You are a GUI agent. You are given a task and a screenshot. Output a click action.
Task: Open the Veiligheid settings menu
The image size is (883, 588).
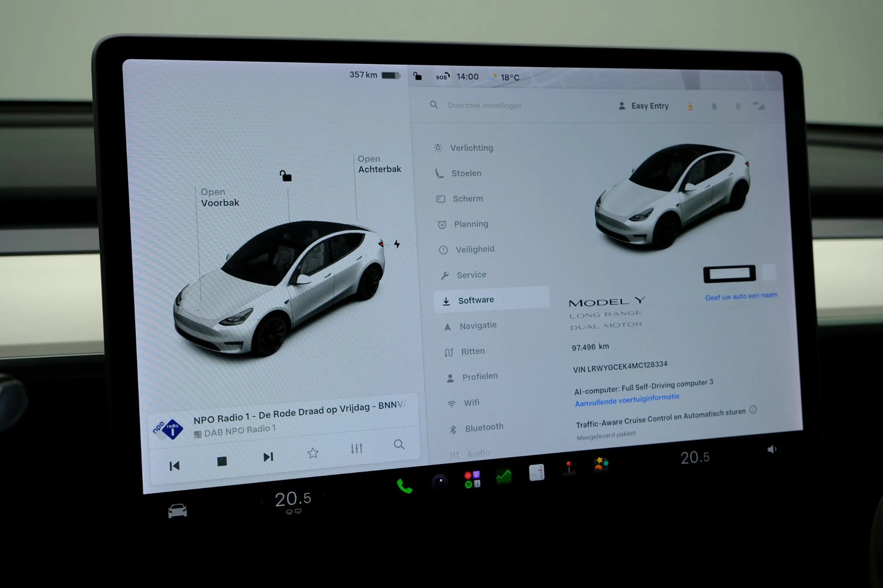pos(467,249)
